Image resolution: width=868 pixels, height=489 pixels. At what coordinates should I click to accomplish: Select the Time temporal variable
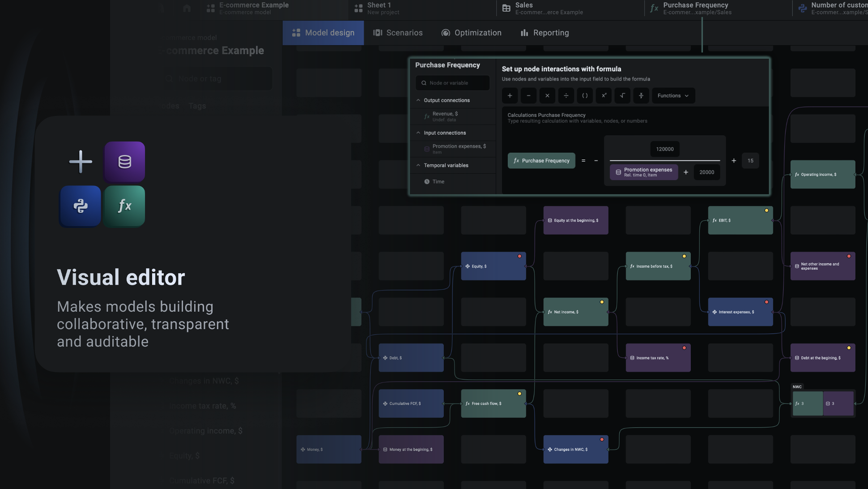tap(438, 182)
